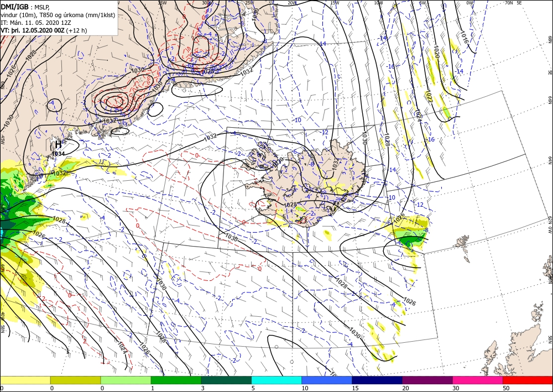Click the 'DMI/IGB : MSLP,' title text
This screenshot has width=553, height=392.
point(25,7)
